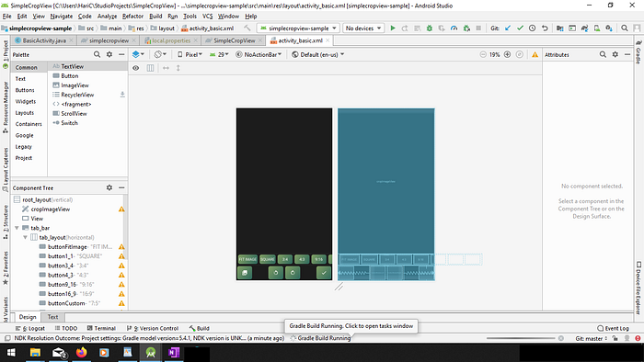Toggle horizontal expand arrows icon
The height and width of the screenshot is (362, 644).
166,68
